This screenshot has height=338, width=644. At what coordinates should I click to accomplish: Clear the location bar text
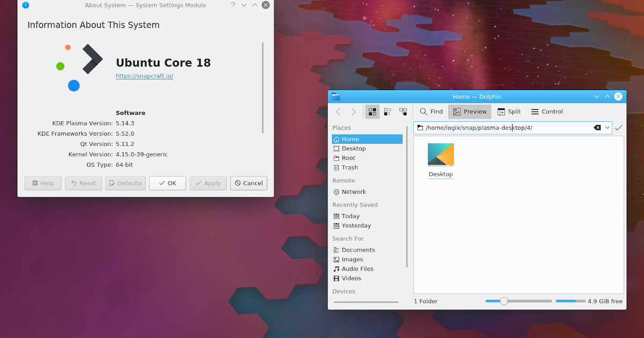pos(597,128)
